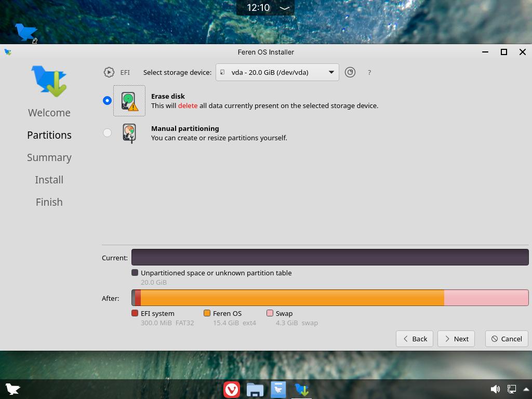Screen dimensions: 532x399
Task: Select the Install step
Action: 49,180
